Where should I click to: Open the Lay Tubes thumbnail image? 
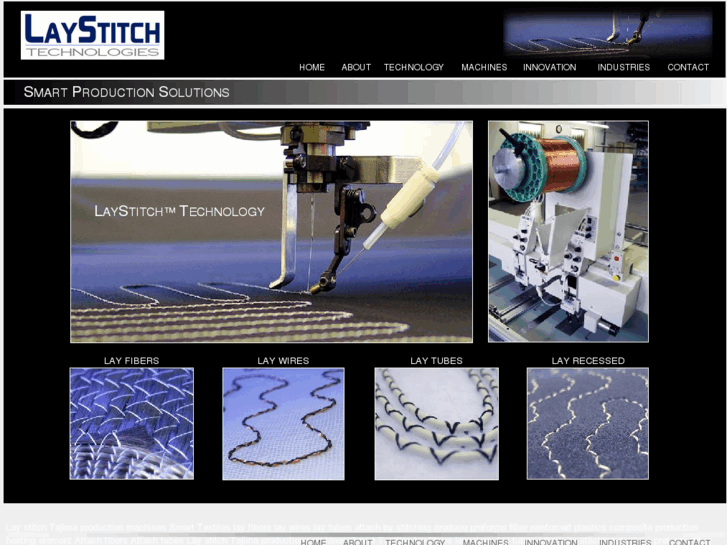tap(437, 424)
